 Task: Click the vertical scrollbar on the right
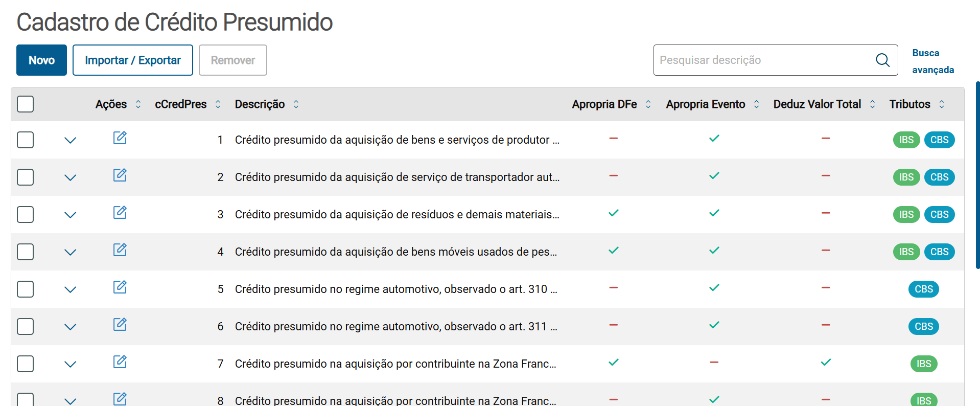[x=977, y=174]
